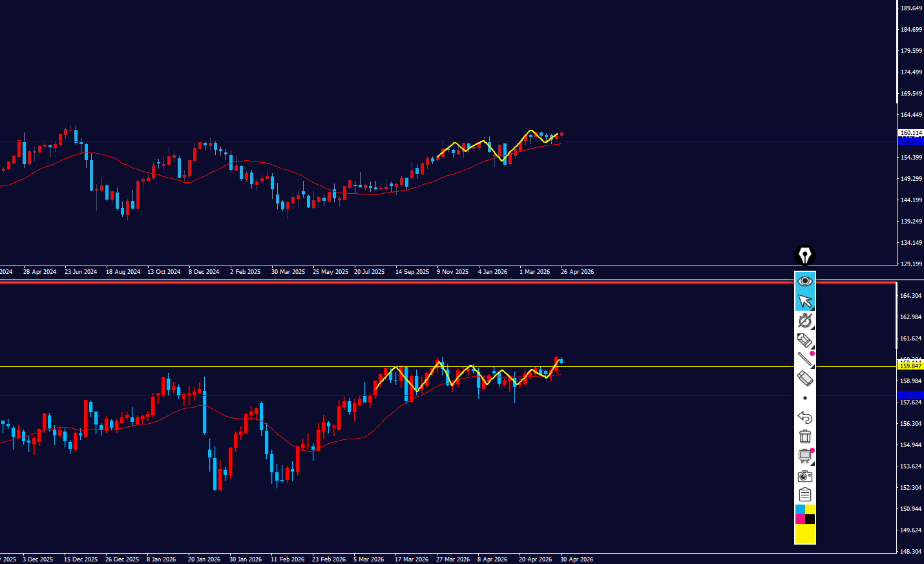
Task: Click the clipboard icon in the toolbar
Action: click(x=804, y=495)
